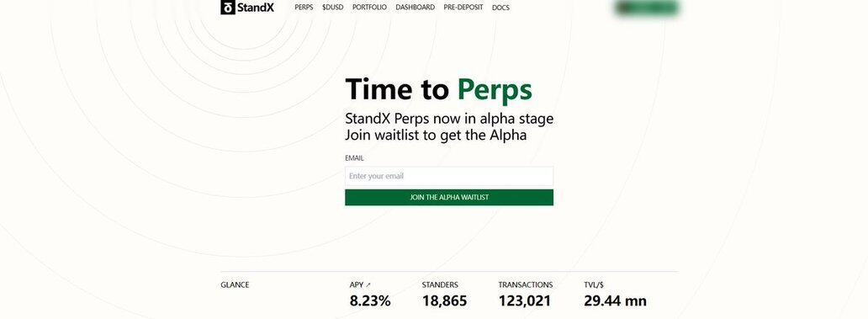Select PRE-DEPOSIT in the navigation
This screenshot has width=868, height=319.
(x=463, y=8)
